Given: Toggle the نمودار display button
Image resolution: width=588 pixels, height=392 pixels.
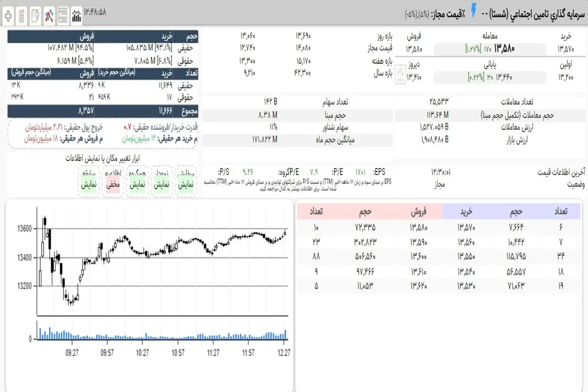Looking at the screenshot, I should (x=162, y=182).
